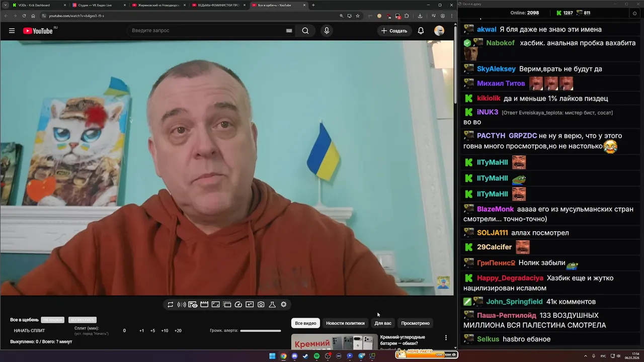Switch to the ВЕДЬМЫ-ФЕМИНИСТКИ browser tab

pos(218,5)
